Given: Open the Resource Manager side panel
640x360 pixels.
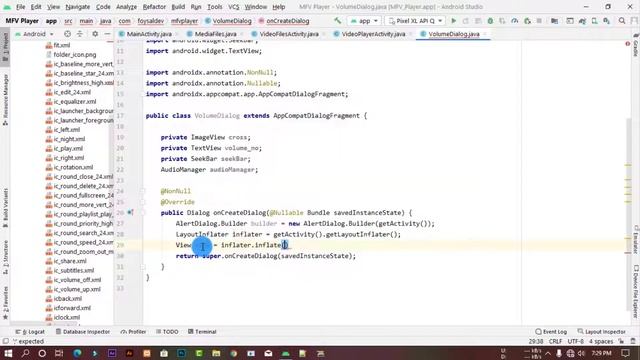Looking at the screenshot, I should click(x=5, y=99).
